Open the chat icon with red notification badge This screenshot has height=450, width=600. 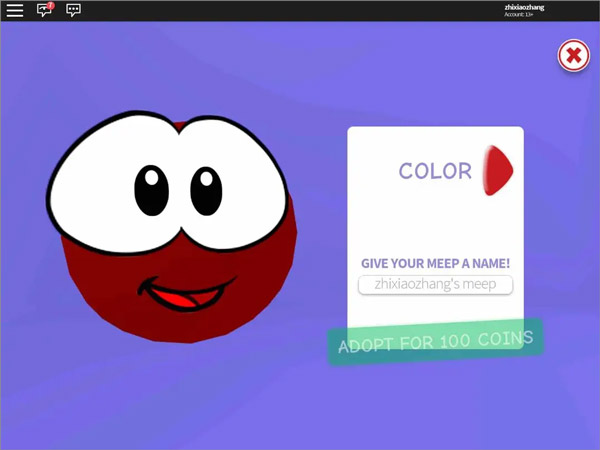tap(44, 10)
